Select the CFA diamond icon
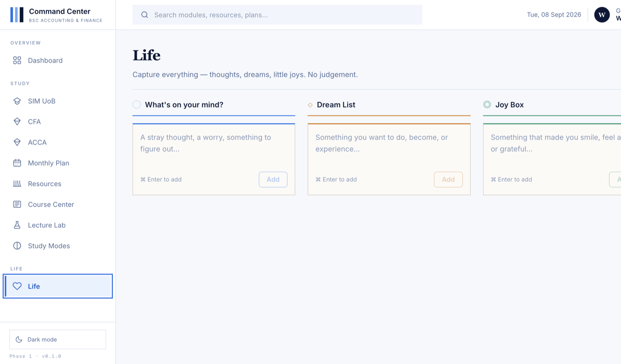 [x=17, y=121]
